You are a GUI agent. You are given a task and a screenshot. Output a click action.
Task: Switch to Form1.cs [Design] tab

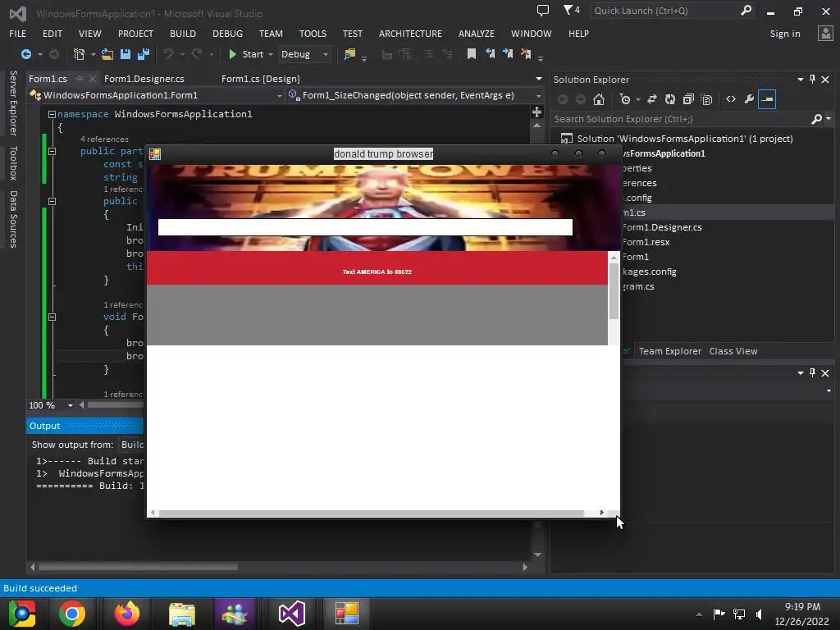click(260, 79)
